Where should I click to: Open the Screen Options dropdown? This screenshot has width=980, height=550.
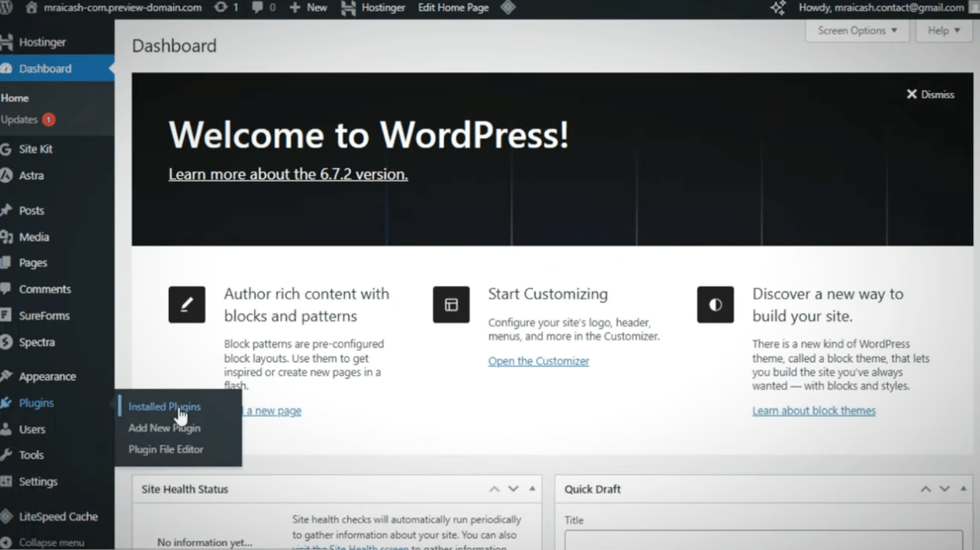[857, 30]
